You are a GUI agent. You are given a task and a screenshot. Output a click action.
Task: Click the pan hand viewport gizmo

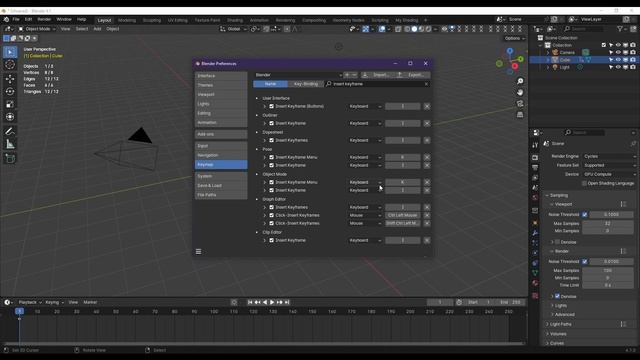(x=520, y=92)
